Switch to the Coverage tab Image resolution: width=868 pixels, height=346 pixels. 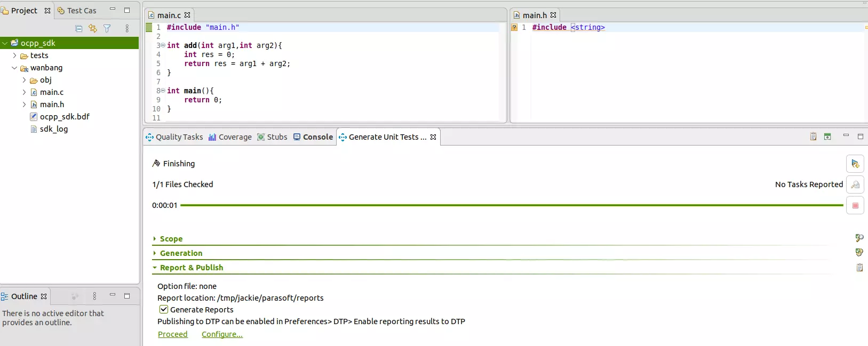coord(230,137)
